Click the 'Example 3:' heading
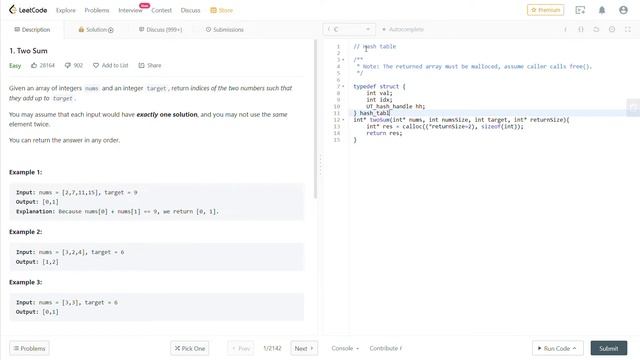This screenshot has height=360, width=640. [25, 282]
